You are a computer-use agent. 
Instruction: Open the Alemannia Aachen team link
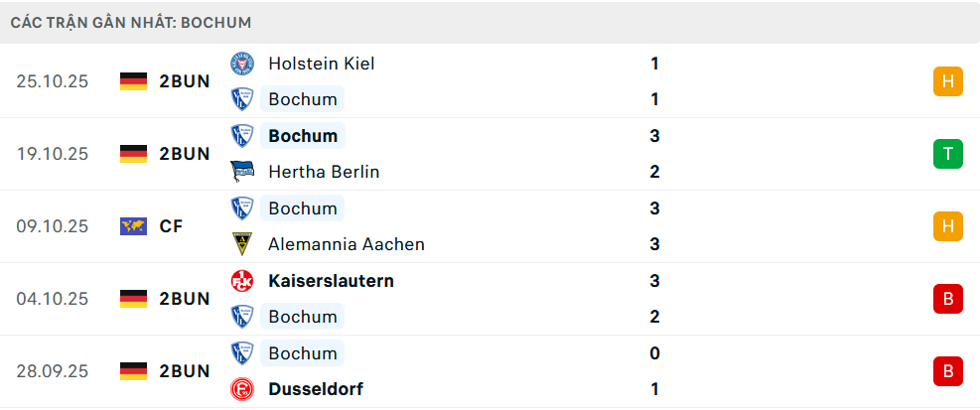click(x=346, y=244)
